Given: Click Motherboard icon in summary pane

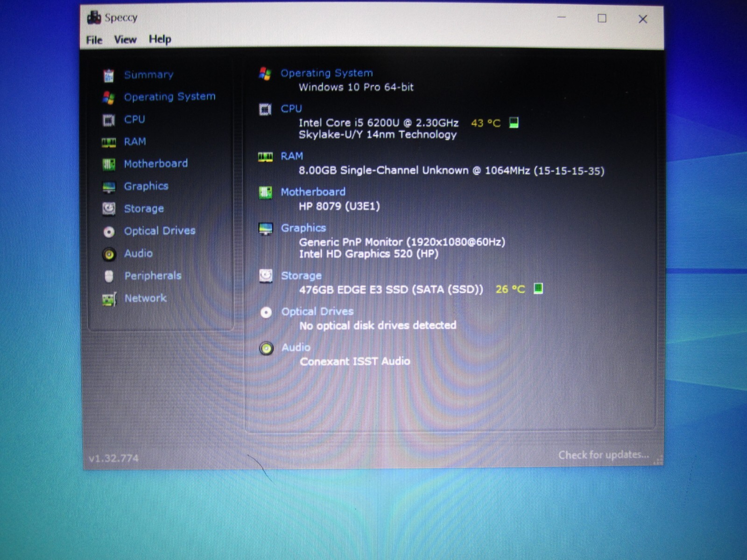Looking at the screenshot, I should (265, 192).
